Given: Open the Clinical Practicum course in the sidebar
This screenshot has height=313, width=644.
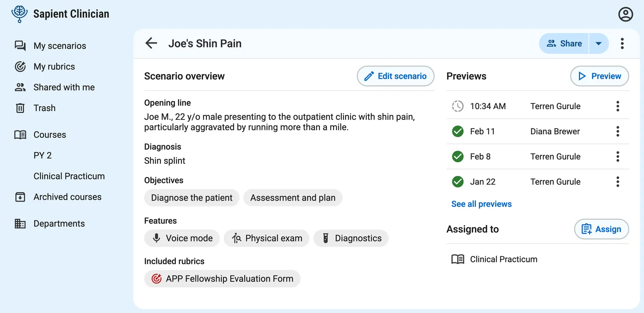Looking at the screenshot, I should 69,176.
